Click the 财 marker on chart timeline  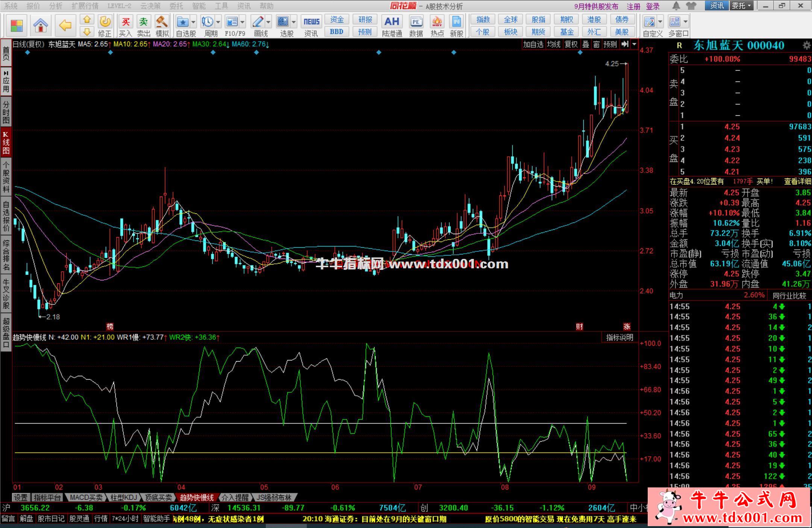[579, 326]
